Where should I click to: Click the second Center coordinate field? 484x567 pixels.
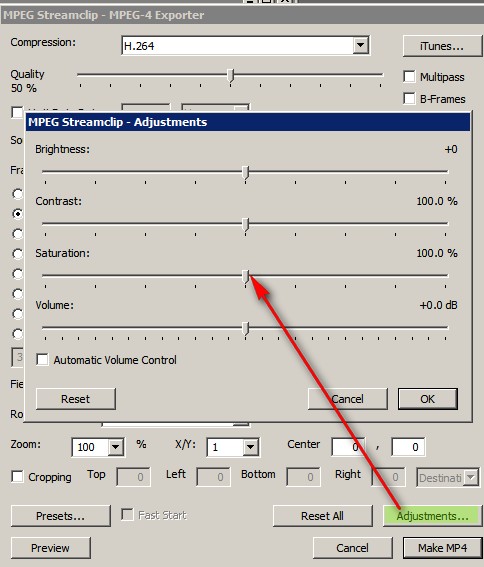(408, 447)
